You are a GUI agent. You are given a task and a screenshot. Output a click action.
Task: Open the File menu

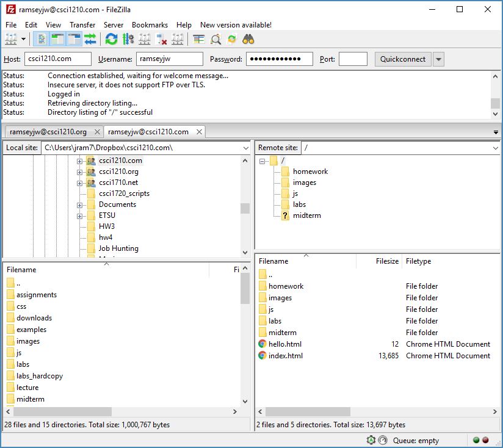pyautogui.click(x=11, y=24)
